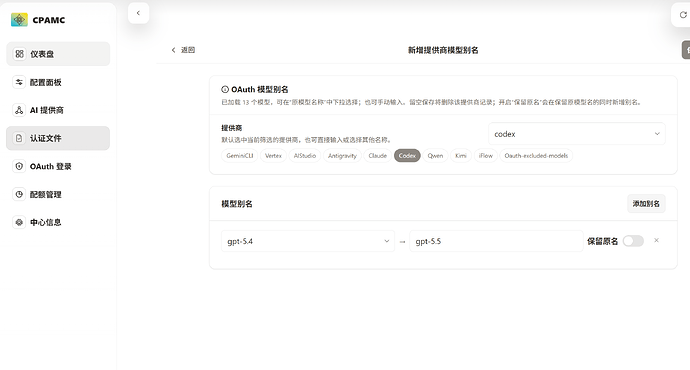Viewport: 690px width, 370px height.
Task: Click the 添加别名 button
Action: pos(646,204)
